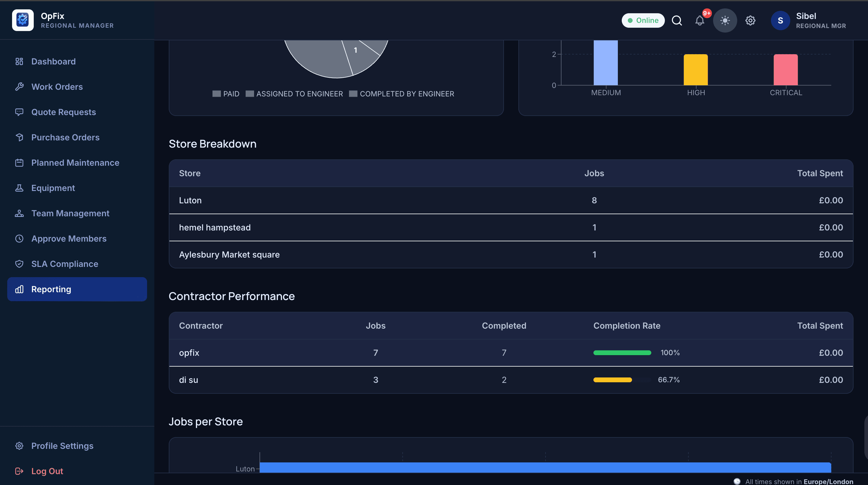The height and width of the screenshot is (485, 868).
Task: Click the Log Out arrow icon
Action: click(19, 471)
